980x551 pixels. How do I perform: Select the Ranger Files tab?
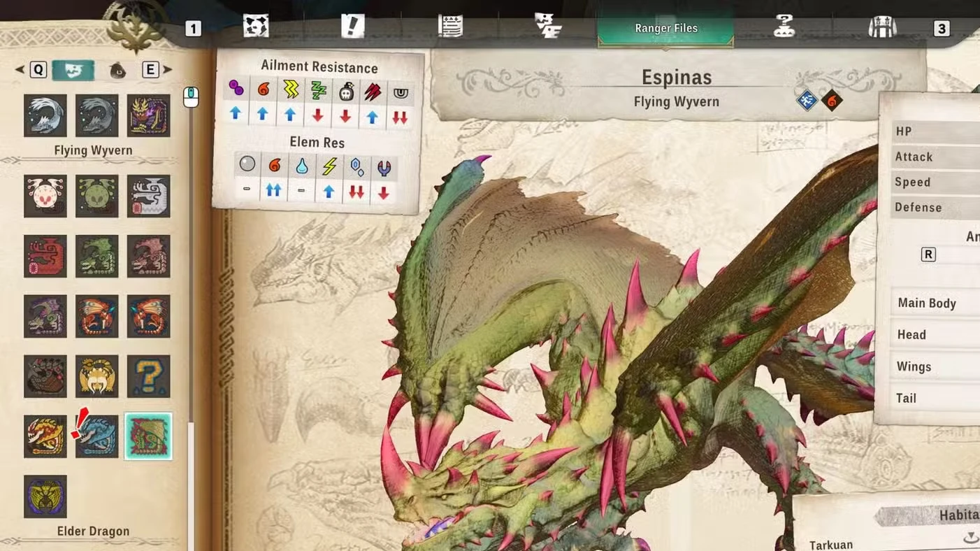click(x=665, y=29)
